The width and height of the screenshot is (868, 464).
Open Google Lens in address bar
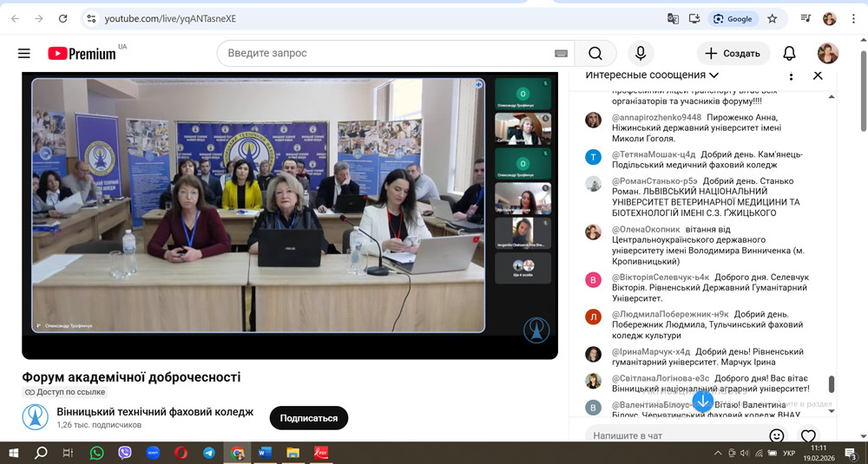click(732, 18)
